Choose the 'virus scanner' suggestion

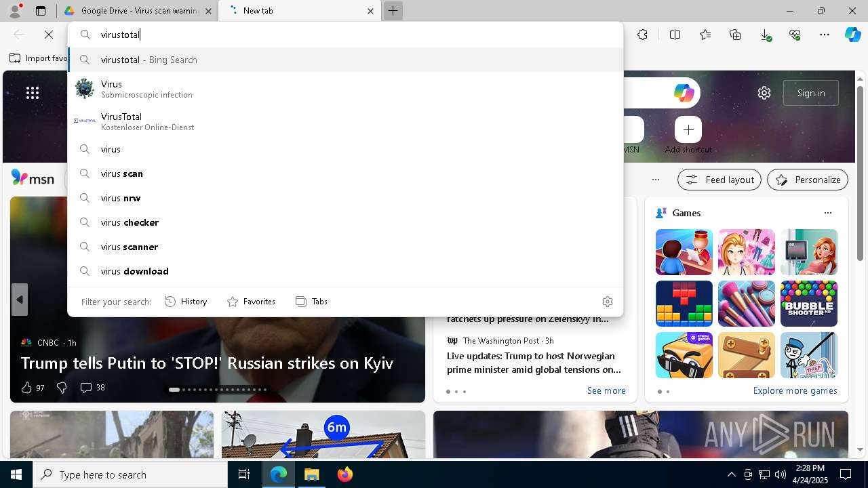345,247
